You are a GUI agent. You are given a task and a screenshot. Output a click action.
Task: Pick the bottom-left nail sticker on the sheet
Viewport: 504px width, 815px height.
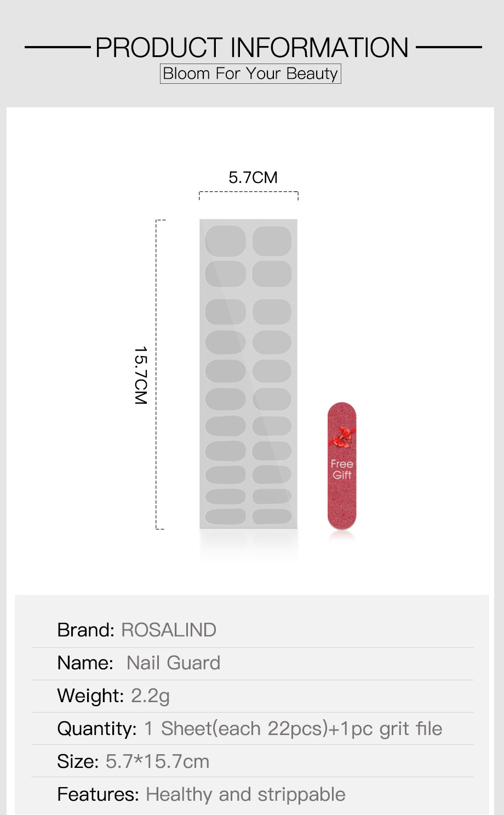[x=225, y=516]
